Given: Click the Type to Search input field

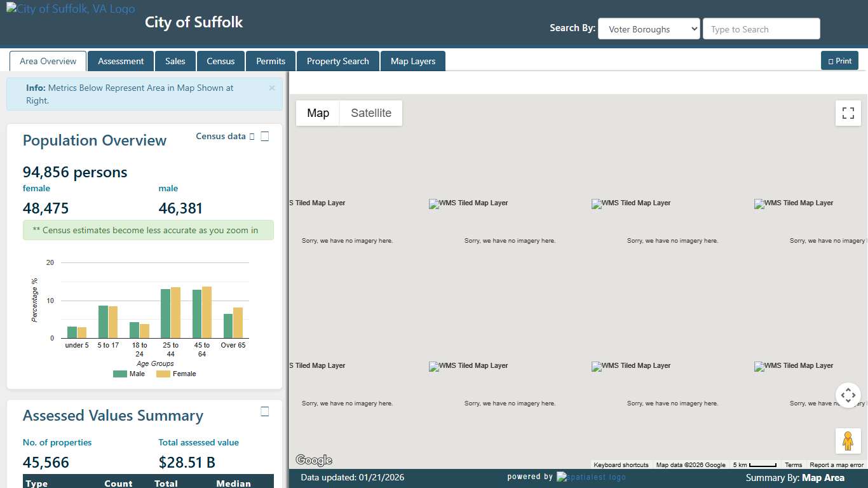Looking at the screenshot, I should click(761, 29).
